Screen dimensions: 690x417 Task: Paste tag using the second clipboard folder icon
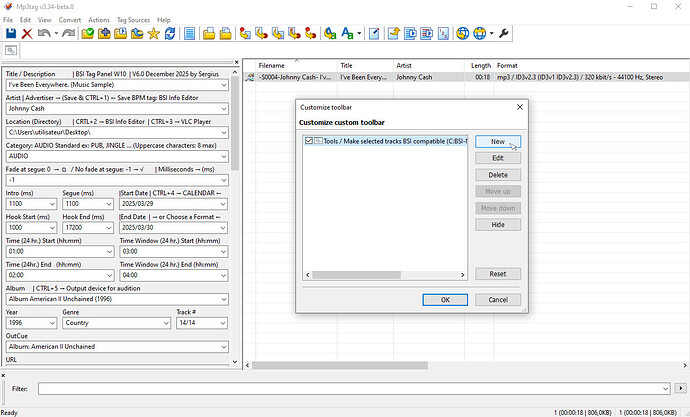[225, 33]
